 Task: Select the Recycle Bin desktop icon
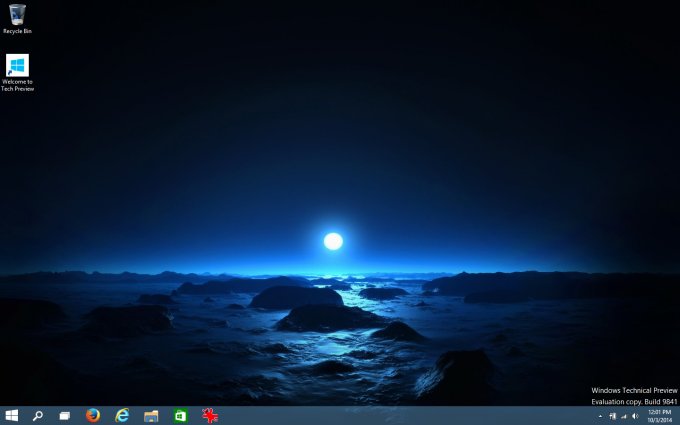17,19
